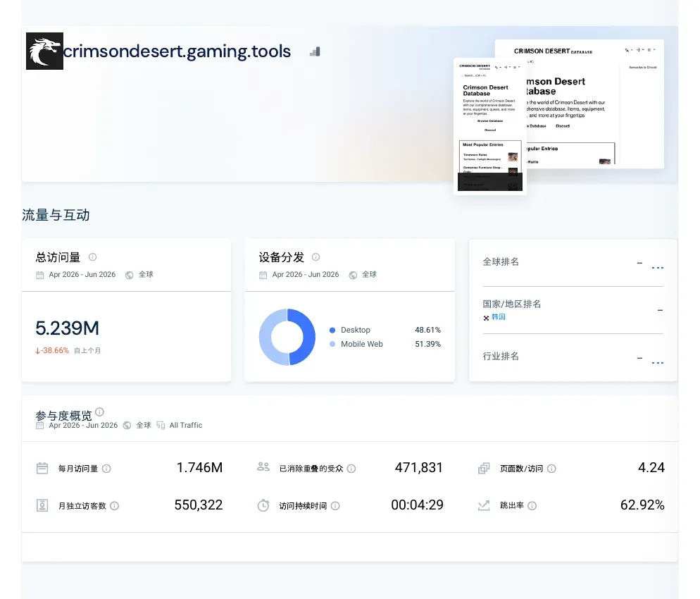Viewport: 700px width, 599px height.
Task: Select the 1.746M monthly visits value
Action: point(199,468)
